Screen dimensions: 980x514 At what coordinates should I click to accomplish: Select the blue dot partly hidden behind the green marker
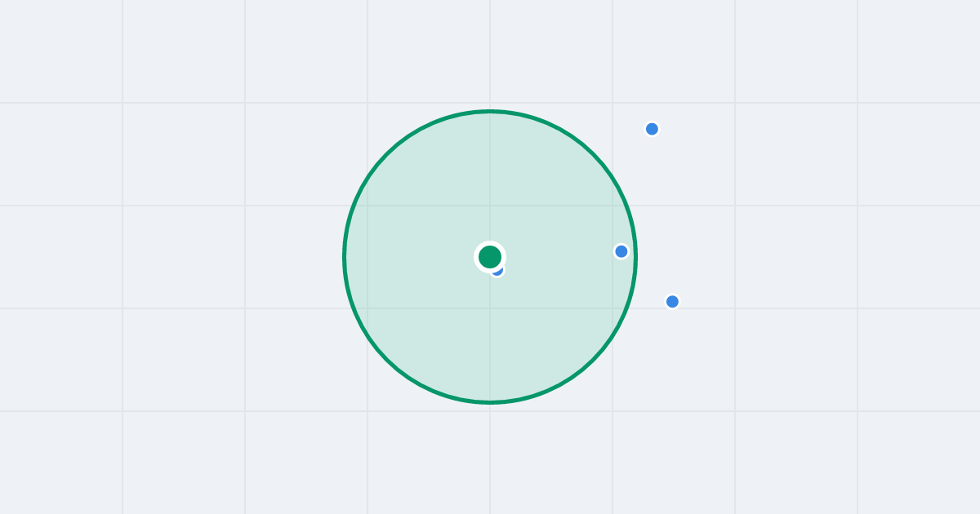[x=497, y=270]
